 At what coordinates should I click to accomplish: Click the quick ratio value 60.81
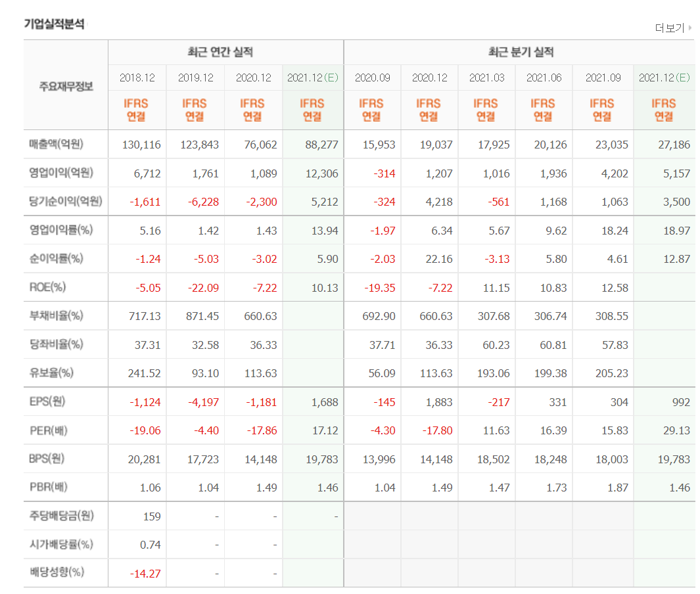pyautogui.click(x=553, y=345)
